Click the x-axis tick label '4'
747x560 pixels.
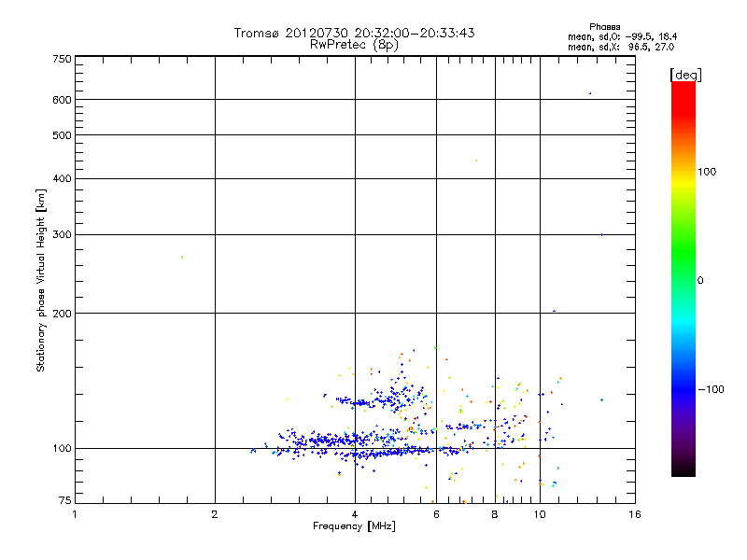[355, 514]
